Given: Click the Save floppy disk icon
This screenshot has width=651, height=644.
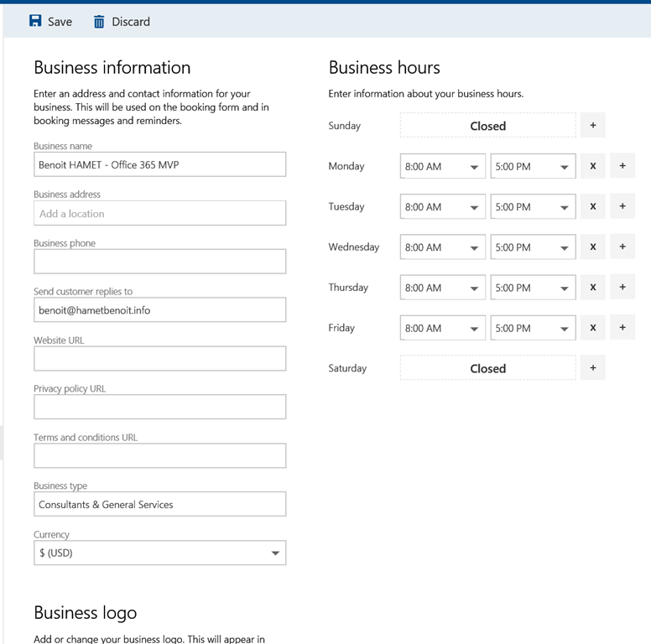Looking at the screenshot, I should pyautogui.click(x=35, y=21).
